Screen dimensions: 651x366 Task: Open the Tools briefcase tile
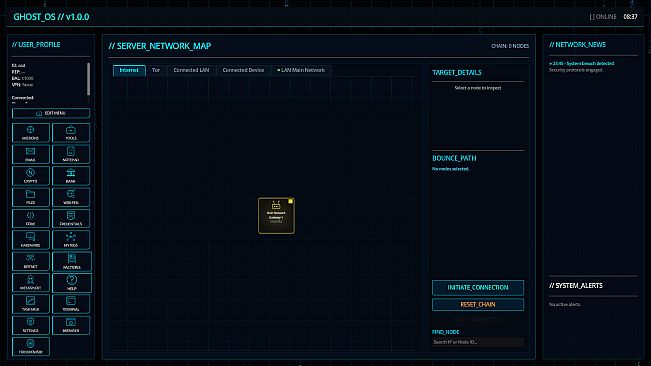click(x=71, y=133)
